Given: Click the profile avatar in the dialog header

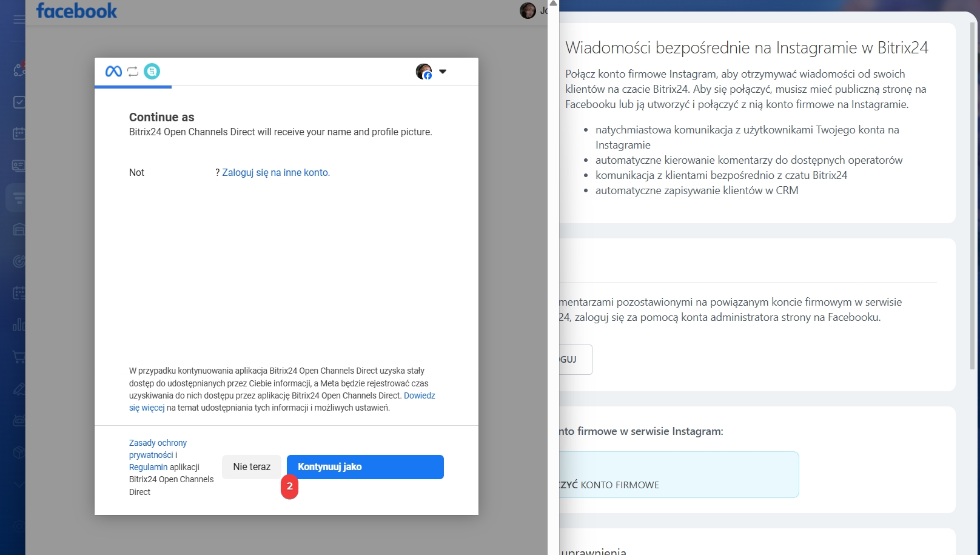Looking at the screenshot, I should click(424, 72).
